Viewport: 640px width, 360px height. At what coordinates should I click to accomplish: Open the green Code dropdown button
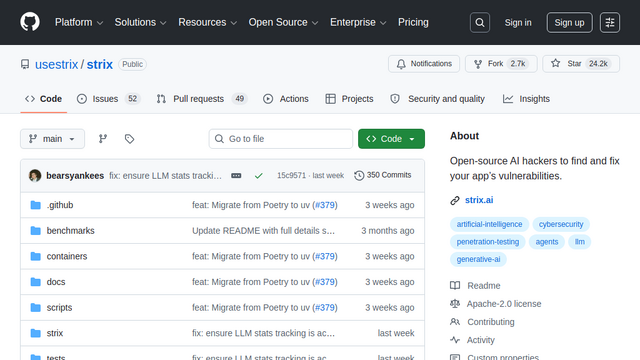tap(391, 139)
